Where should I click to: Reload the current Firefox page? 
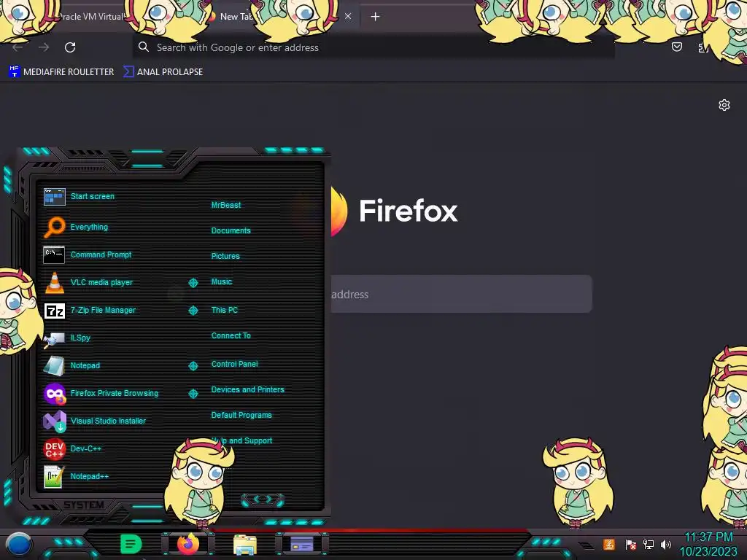click(x=70, y=47)
